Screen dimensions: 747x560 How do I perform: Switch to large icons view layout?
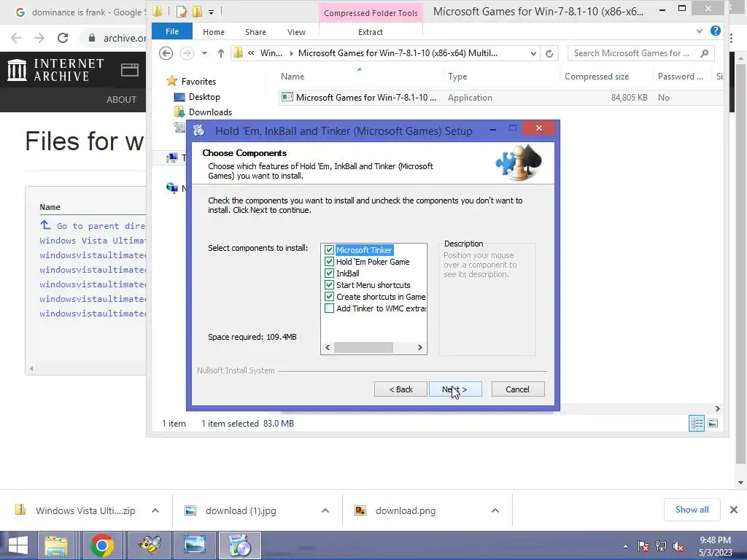coord(713,424)
